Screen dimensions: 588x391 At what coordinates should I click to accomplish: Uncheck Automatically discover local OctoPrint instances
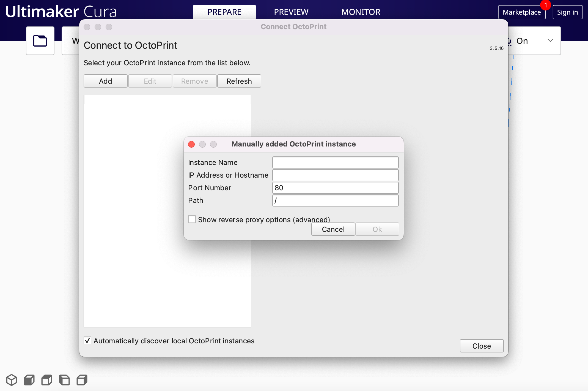click(x=87, y=341)
